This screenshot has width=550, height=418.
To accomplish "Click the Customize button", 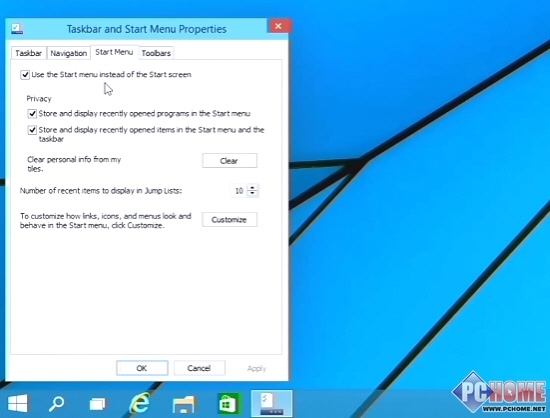I will pos(229,220).
